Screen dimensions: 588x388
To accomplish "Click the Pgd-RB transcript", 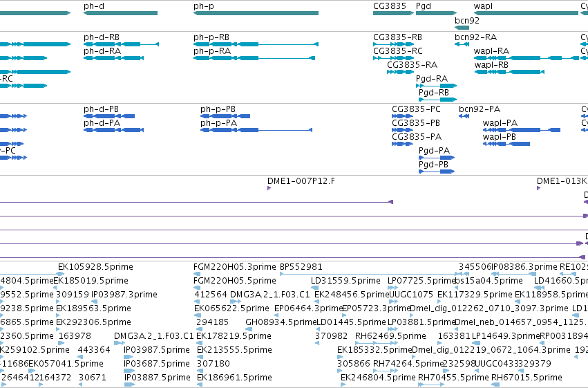I will click(x=437, y=100).
